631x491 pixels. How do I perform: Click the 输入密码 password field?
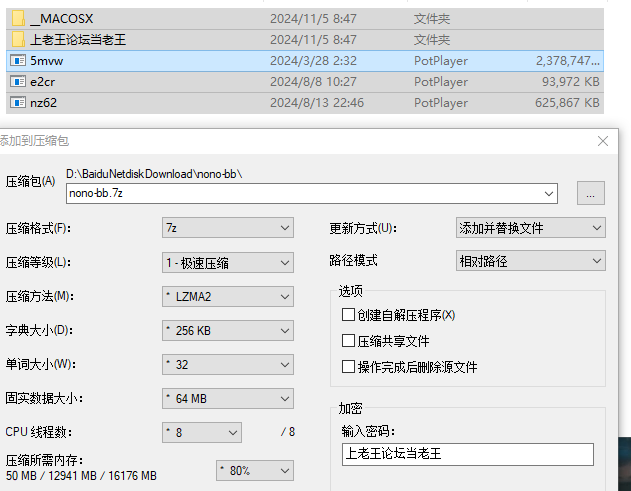coord(468,454)
